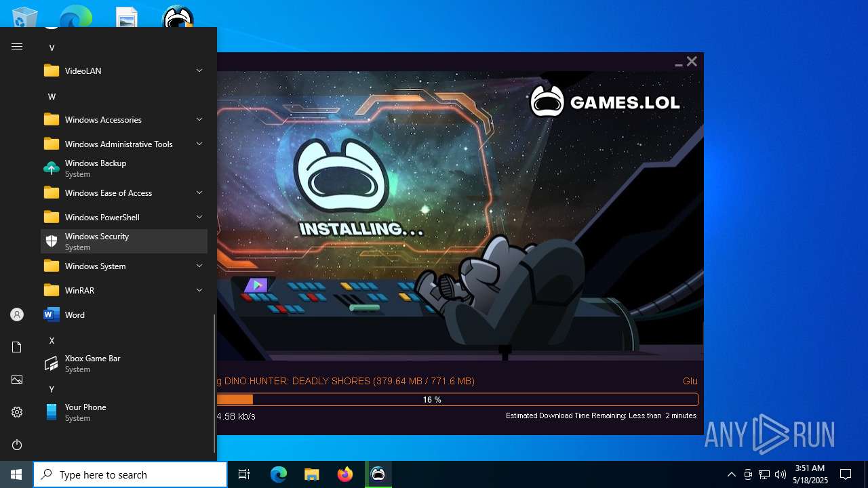Screen dimensions: 868x488
Task: Expand the VideoLAN folder
Action: coord(124,70)
